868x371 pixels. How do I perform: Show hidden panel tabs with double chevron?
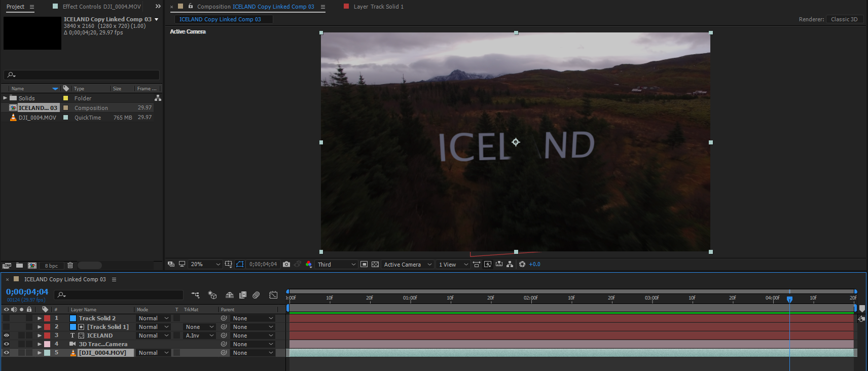click(158, 7)
